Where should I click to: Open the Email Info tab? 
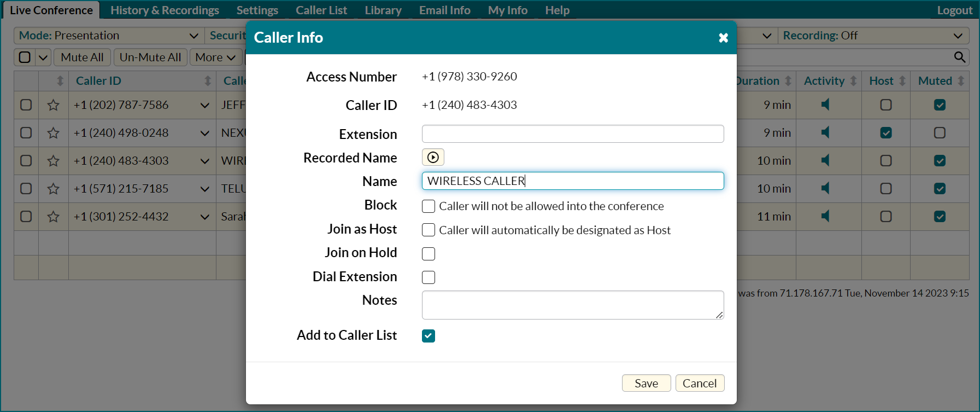[445, 10]
